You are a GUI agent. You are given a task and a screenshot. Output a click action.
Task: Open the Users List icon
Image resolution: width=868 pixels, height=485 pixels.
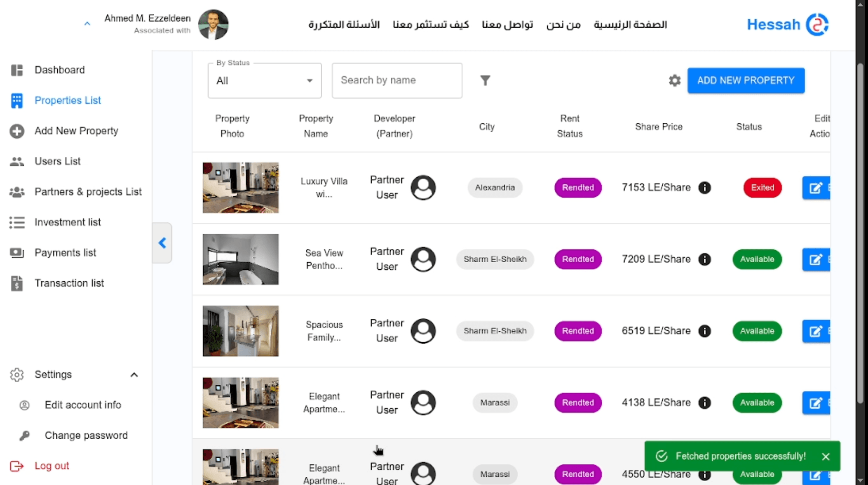pyautogui.click(x=16, y=161)
